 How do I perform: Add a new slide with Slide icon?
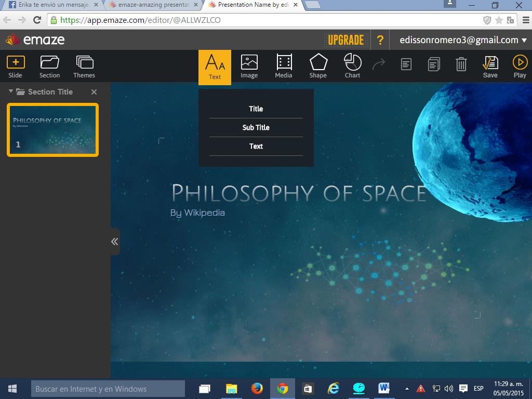pos(16,66)
